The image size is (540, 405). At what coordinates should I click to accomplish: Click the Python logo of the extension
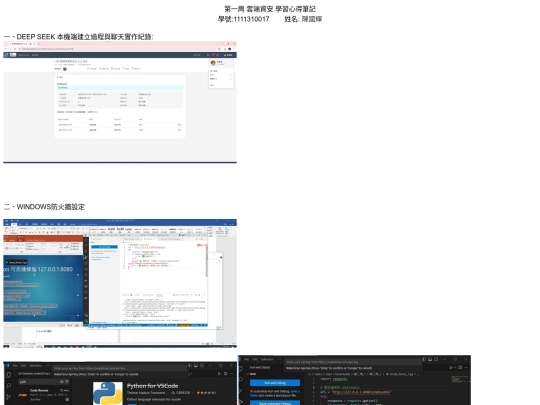tap(108, 393)
